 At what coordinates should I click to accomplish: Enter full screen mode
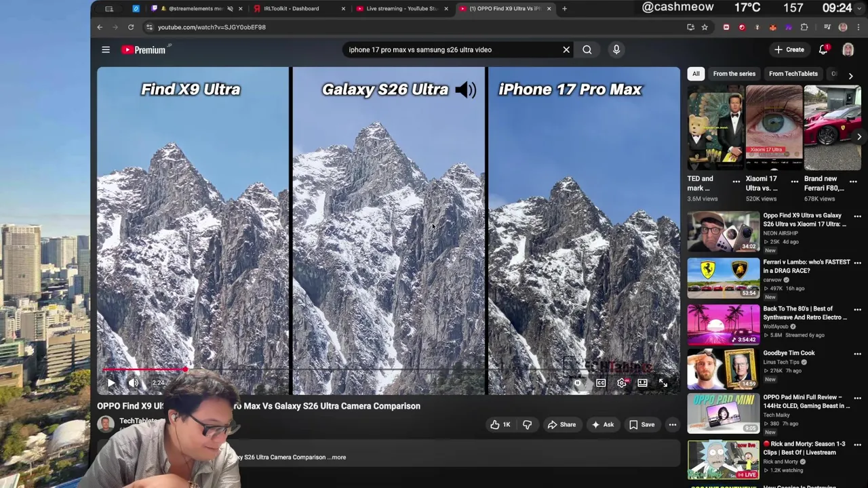pos(663,383)
